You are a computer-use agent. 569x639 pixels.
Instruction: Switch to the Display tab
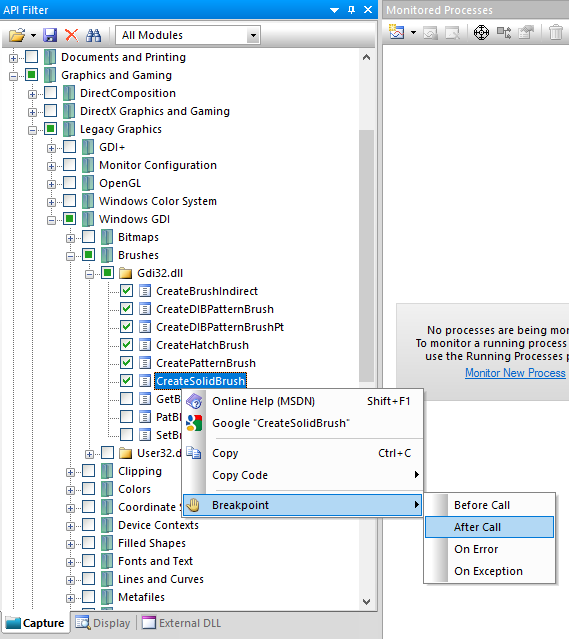[x=103, y=623]
